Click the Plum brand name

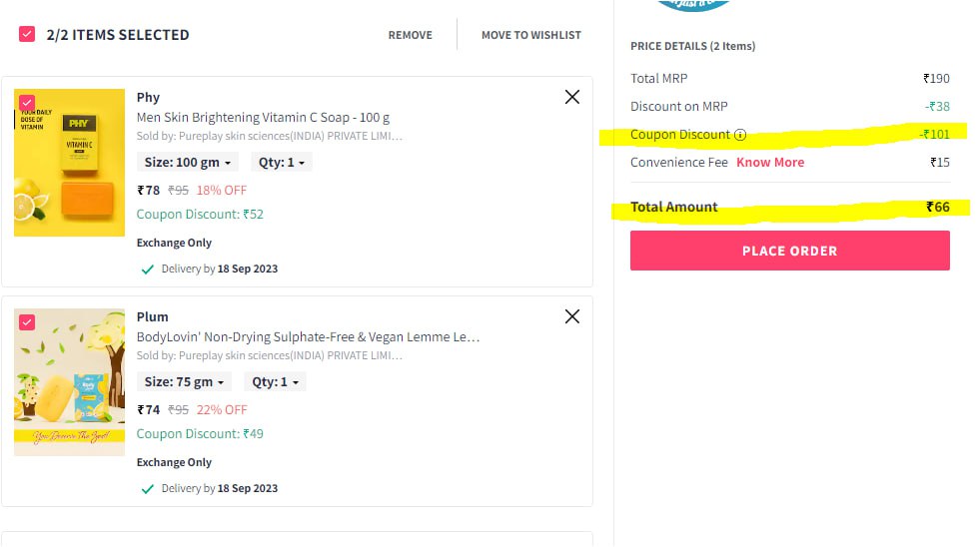click(x=153, y=317)
